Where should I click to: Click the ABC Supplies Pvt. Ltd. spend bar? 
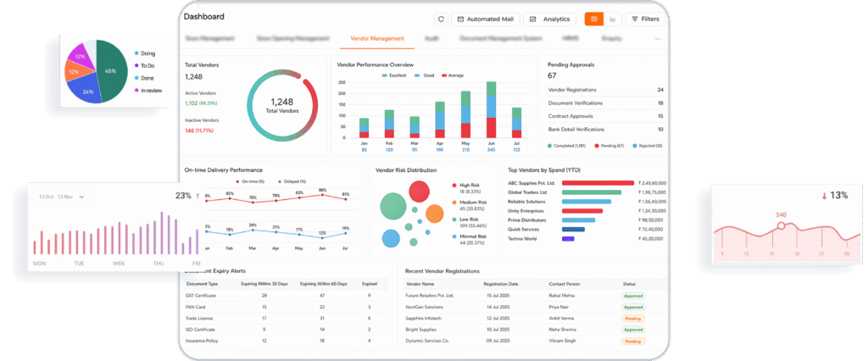pos(598,183)
